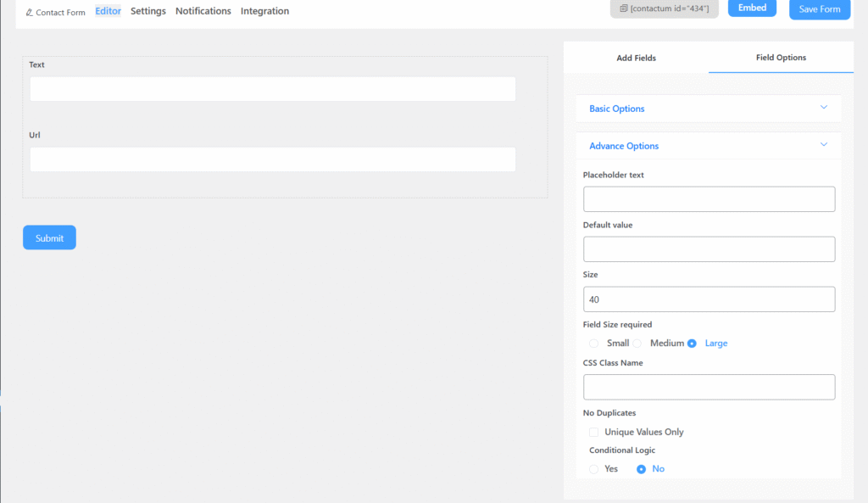Select the Small field size radio

click(594, 344)
